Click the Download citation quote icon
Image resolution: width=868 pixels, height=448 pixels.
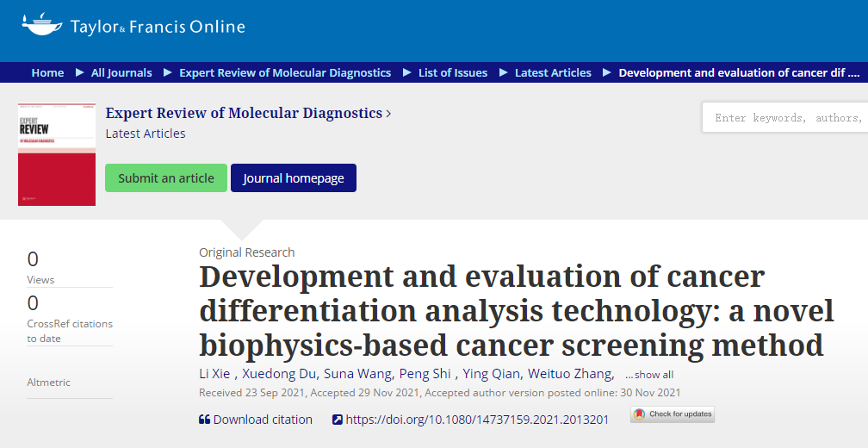coord(204,420)
